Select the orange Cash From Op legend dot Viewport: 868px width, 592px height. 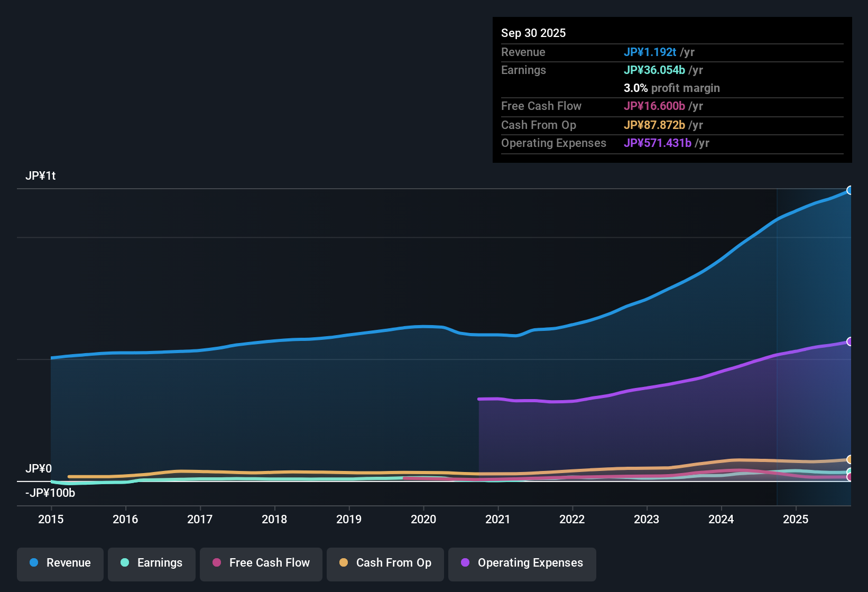click(x=343, y=563)
